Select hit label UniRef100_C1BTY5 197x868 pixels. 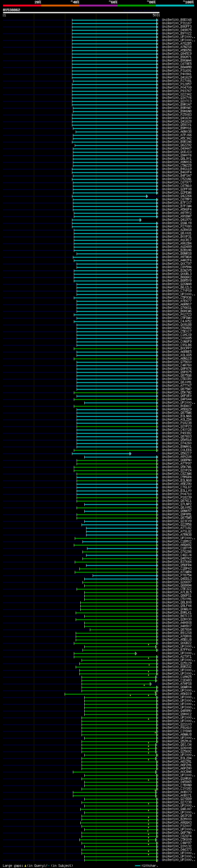177,548
